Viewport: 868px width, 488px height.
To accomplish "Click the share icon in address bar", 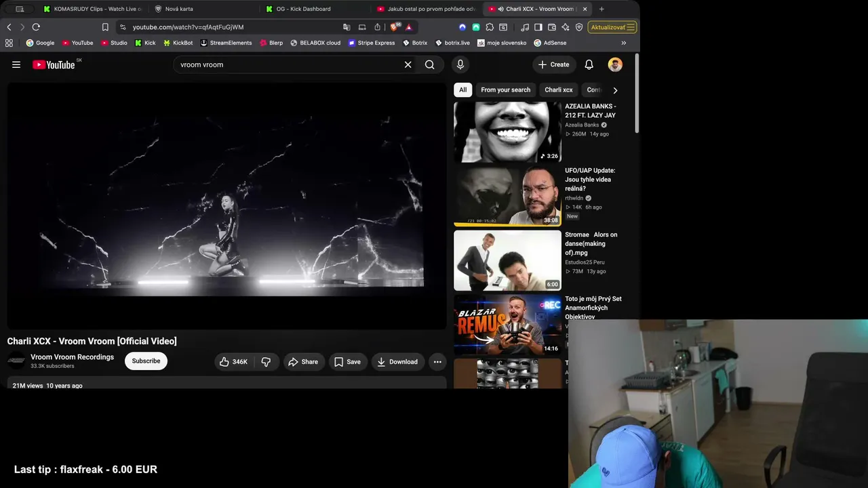I will tap(378, 27).
